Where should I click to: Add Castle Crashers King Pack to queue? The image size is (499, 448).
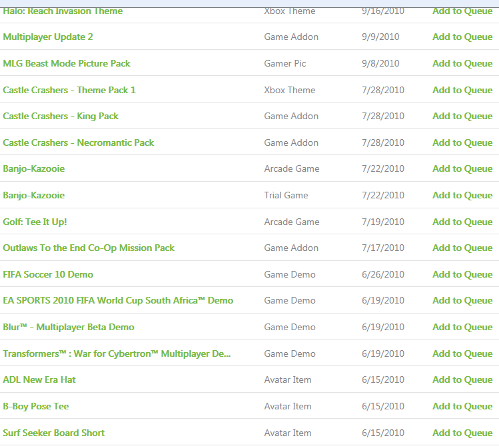coord(462,116)
